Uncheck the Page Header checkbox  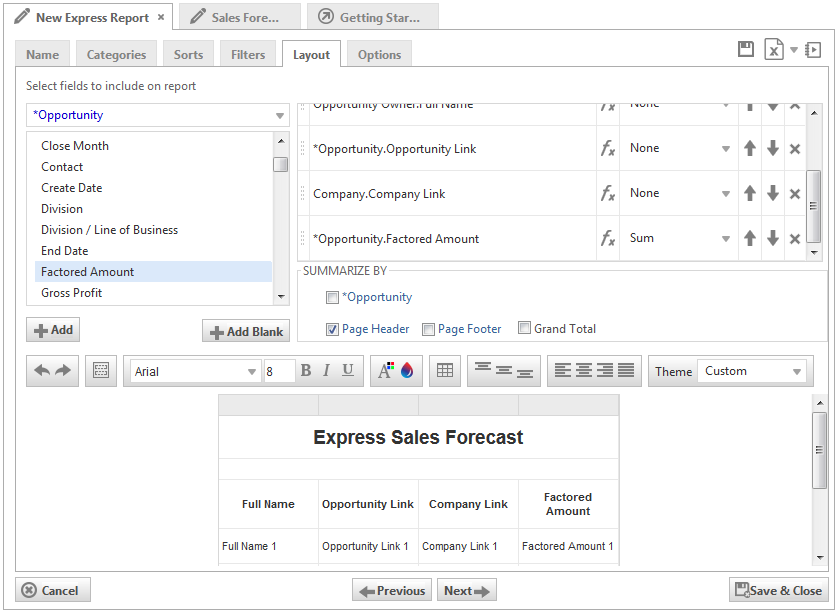click(332, 329)
